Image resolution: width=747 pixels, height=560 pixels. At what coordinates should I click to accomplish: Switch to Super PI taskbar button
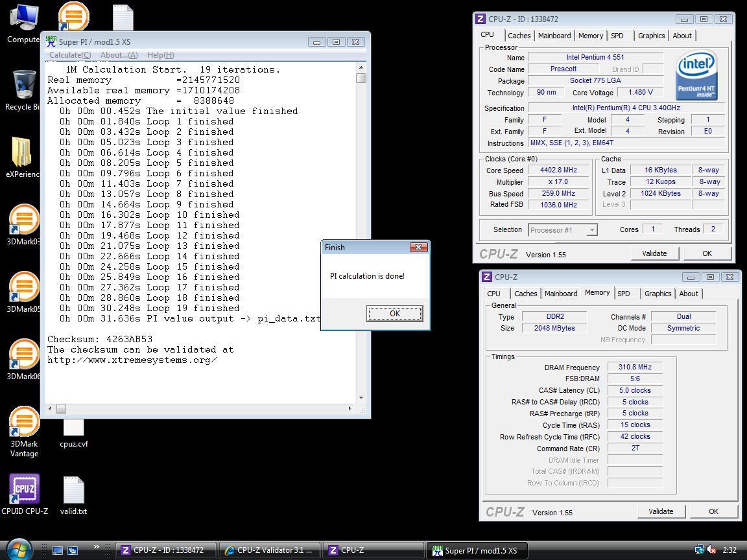coord(477,550)
